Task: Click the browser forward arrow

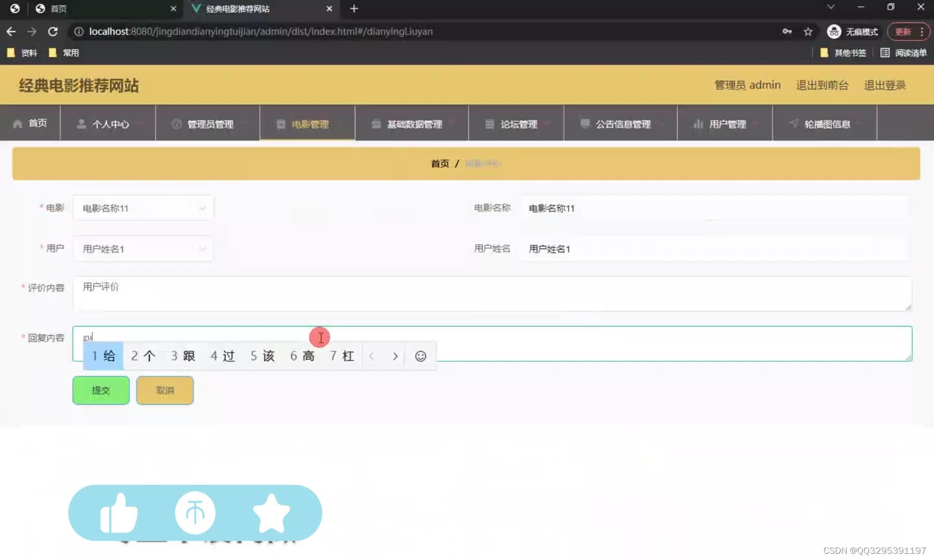Action: click(x=32, y=32)
